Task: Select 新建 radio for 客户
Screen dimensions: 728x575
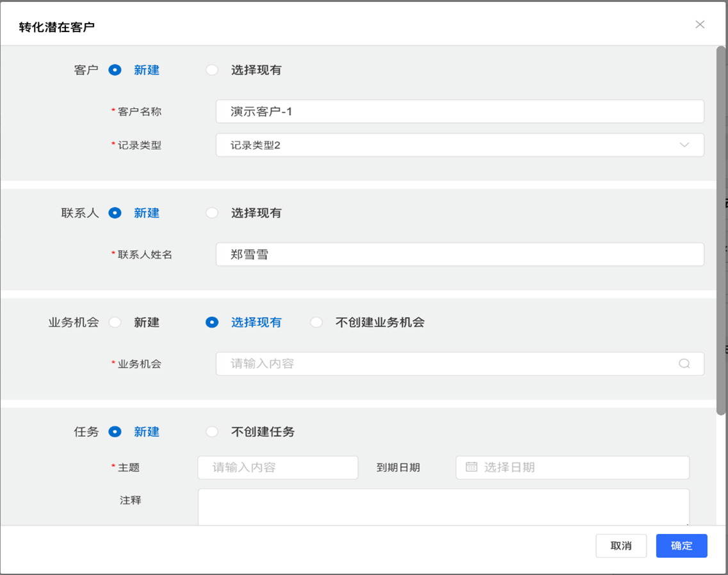Action: point(115,70)
